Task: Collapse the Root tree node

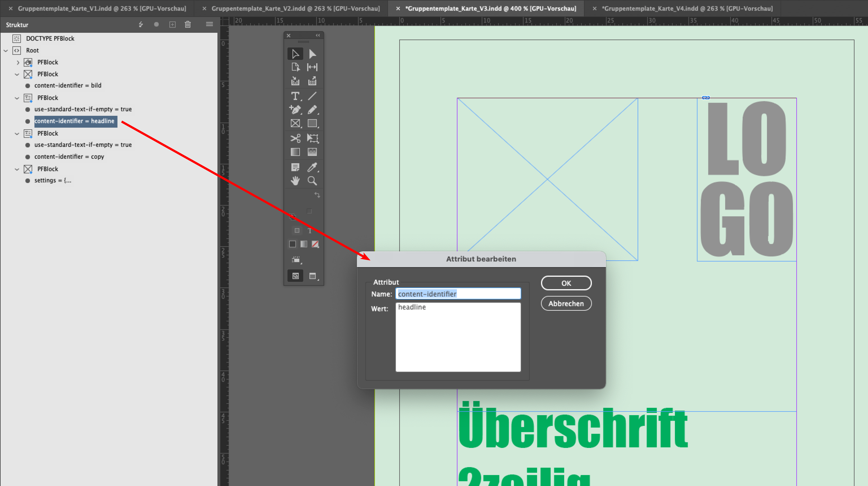Action: coord(6,51)
